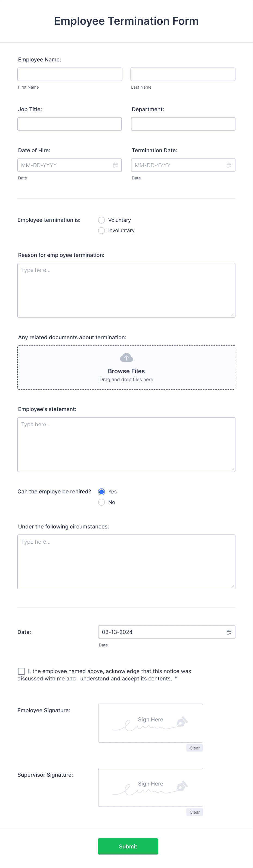Open the Termination Date calendar picker
This screenshot has width=253, height=868.
229,165
